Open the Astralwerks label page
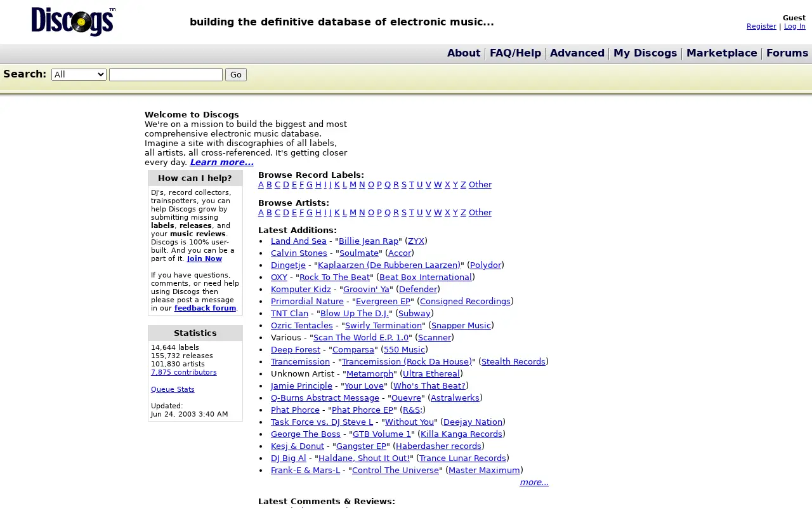This screenshot has width=812, height=508. (455, 398)
